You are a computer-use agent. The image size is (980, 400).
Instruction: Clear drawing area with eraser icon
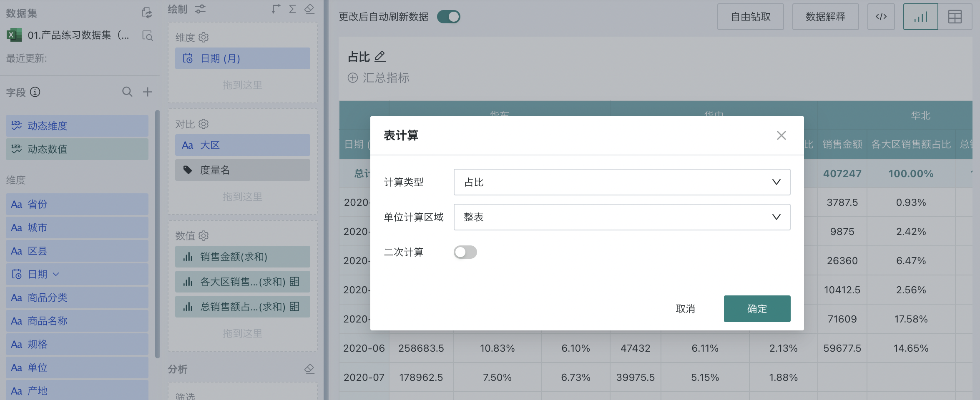coord(309,9)
